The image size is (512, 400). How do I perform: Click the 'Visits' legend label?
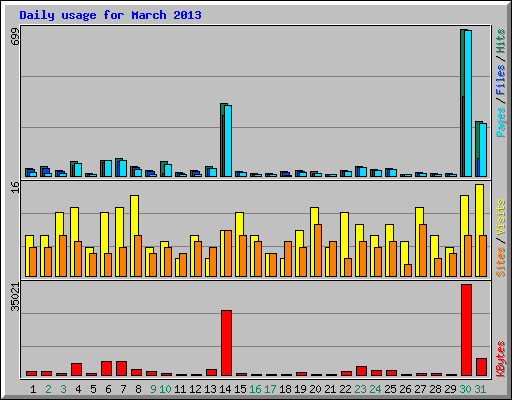click(500, 218)
